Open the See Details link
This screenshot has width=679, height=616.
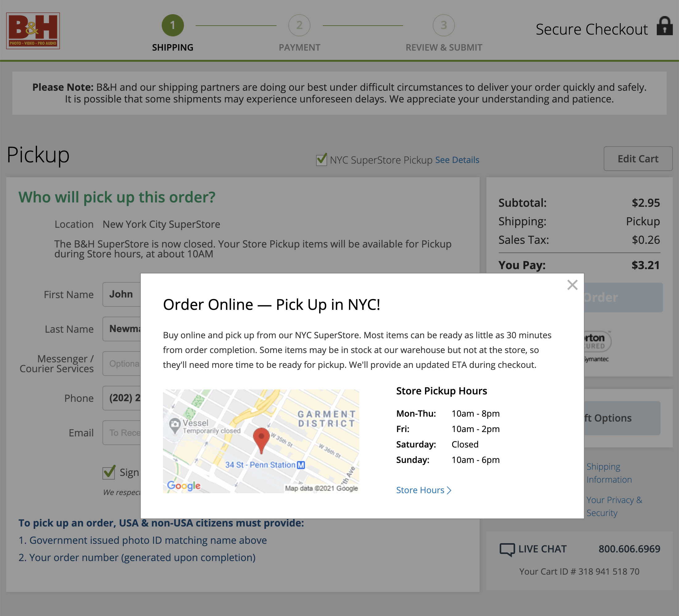[457, 160]
